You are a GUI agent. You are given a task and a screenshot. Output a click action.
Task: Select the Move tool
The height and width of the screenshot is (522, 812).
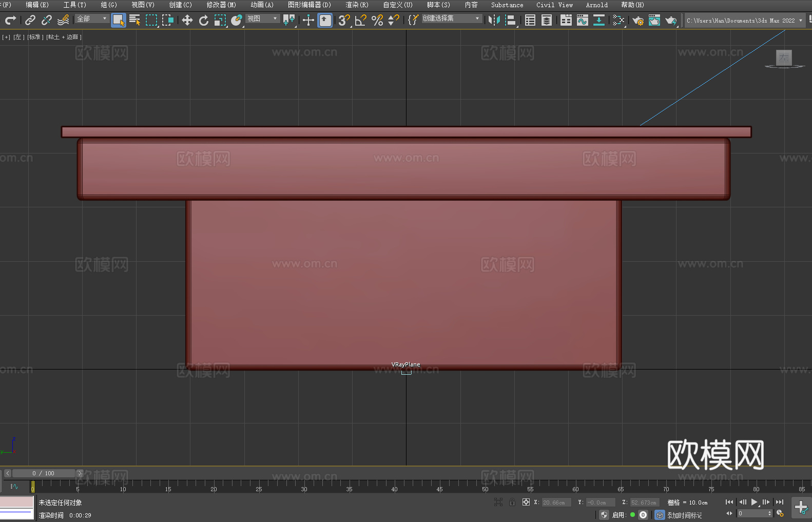point(187,20)
